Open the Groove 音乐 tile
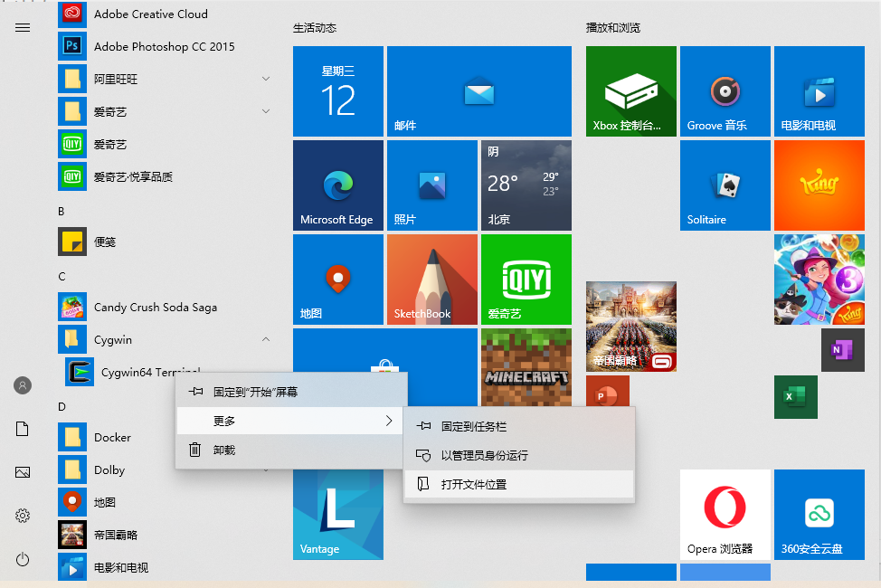The height and width of the screenshot is (588, 881). pyautogui.click(x=725, y=91)
